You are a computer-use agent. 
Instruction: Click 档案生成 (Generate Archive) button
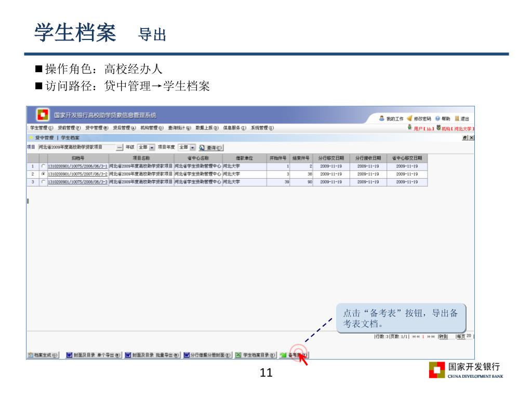coord(43,355)
